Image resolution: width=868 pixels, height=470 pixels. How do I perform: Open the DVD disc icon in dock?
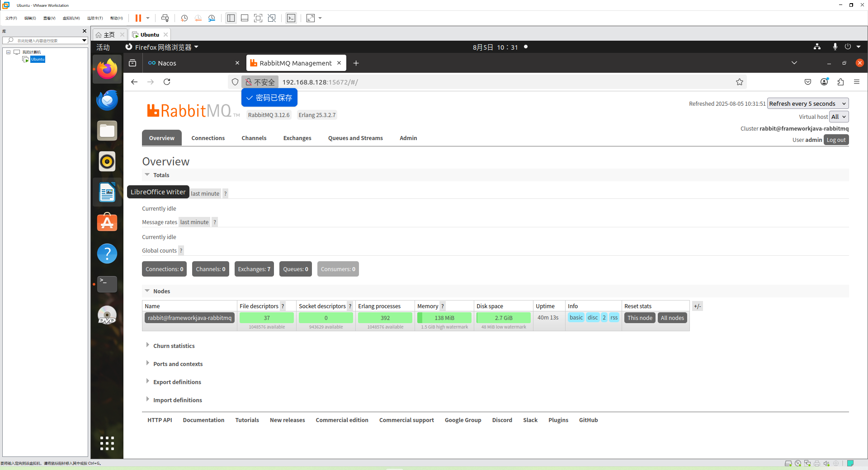coord(107,315)
